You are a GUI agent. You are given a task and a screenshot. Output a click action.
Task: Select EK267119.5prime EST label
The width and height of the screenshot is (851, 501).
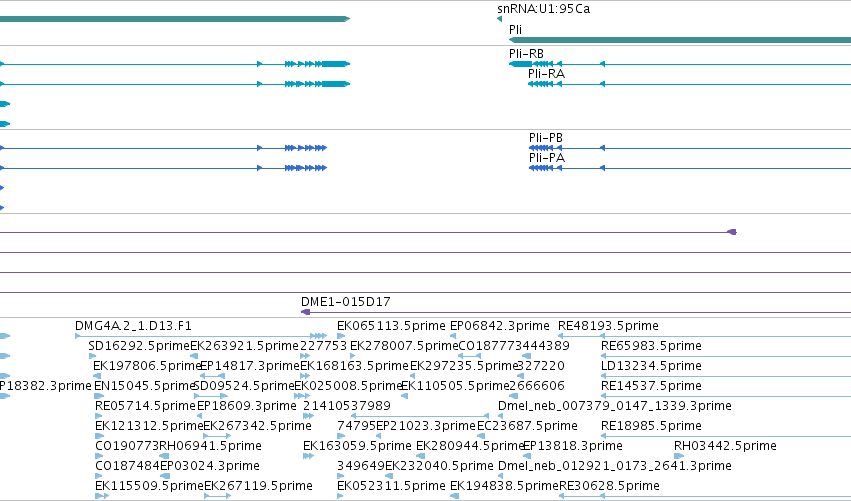[x=258, y=486]
